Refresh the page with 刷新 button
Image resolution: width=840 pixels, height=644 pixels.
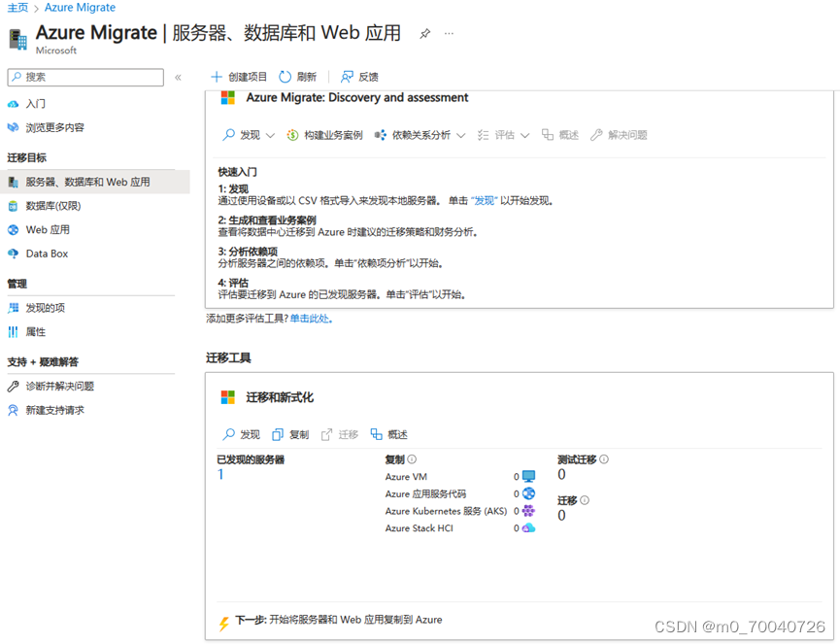pyautogui.click(x=298, y=77)
